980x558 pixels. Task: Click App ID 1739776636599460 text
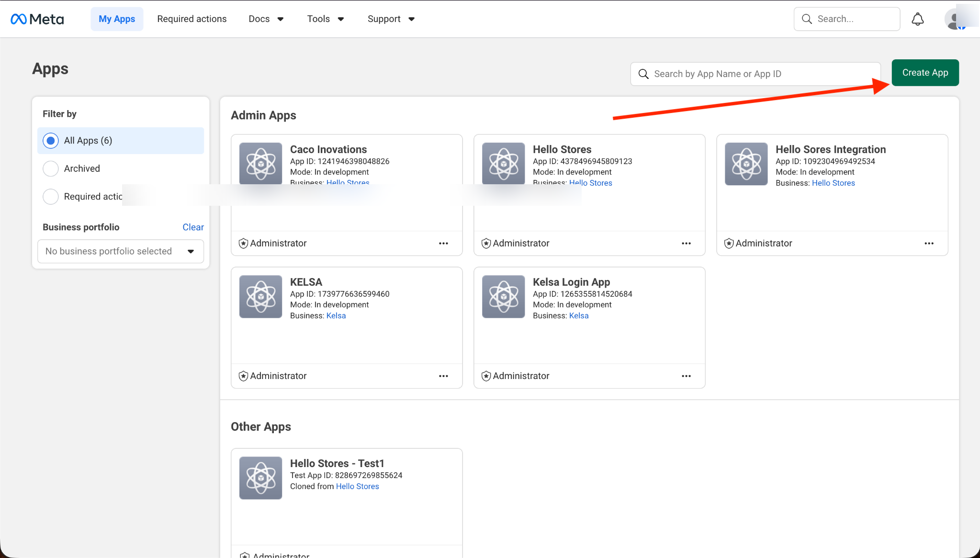click(x=340, y=294)
